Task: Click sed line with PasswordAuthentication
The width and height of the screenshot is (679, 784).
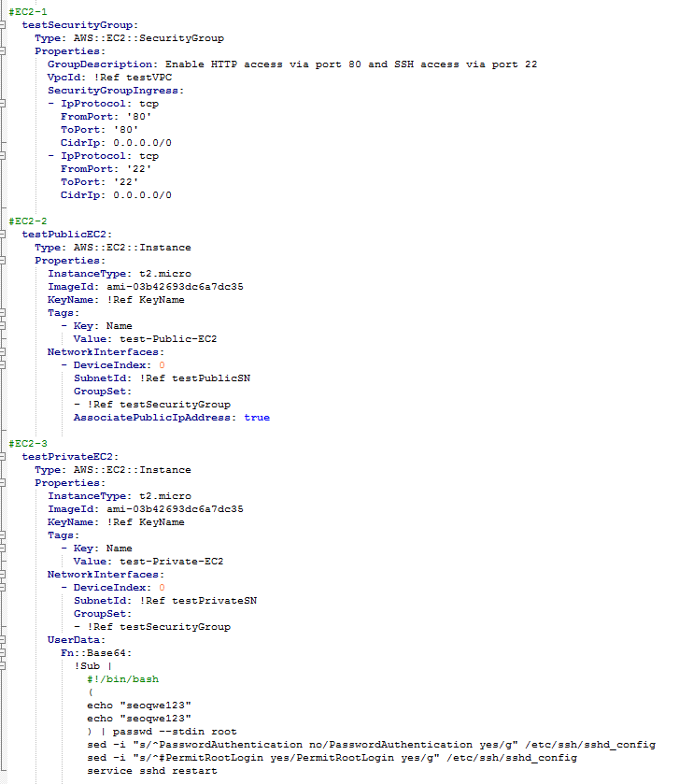Action: (x=371, y=745)
